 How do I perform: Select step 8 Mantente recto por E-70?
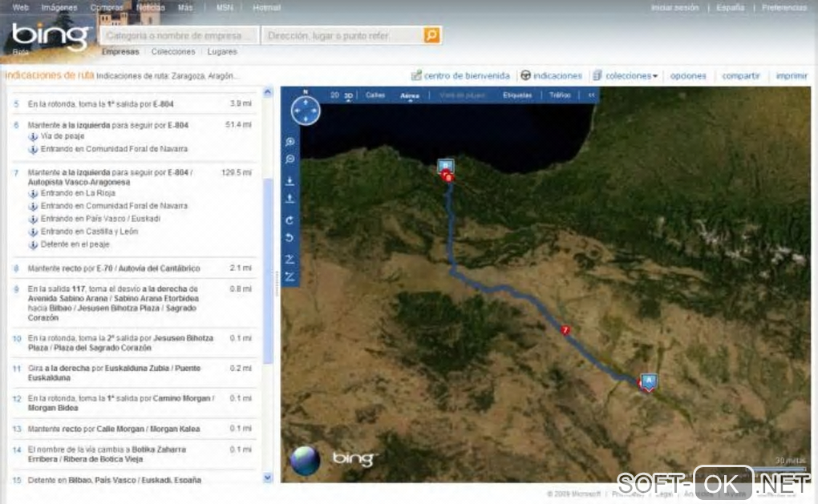pos(134,268)
